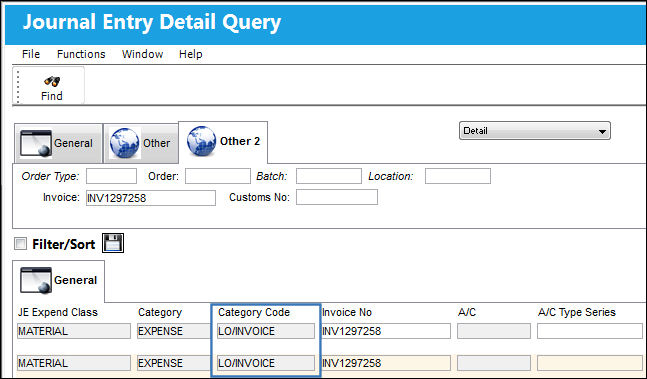Click the Order Type input field
647x379 pixels.
click(x=111, y=176)
